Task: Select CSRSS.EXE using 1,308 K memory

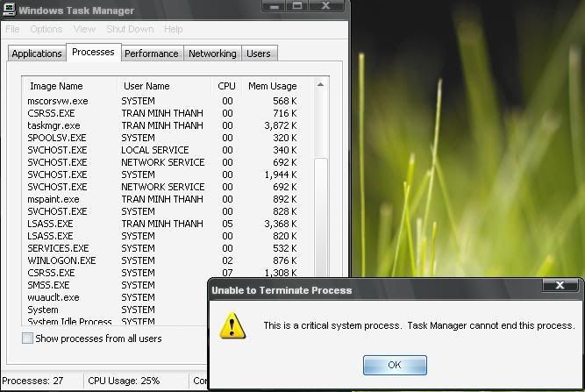Action: coord(162,273)
